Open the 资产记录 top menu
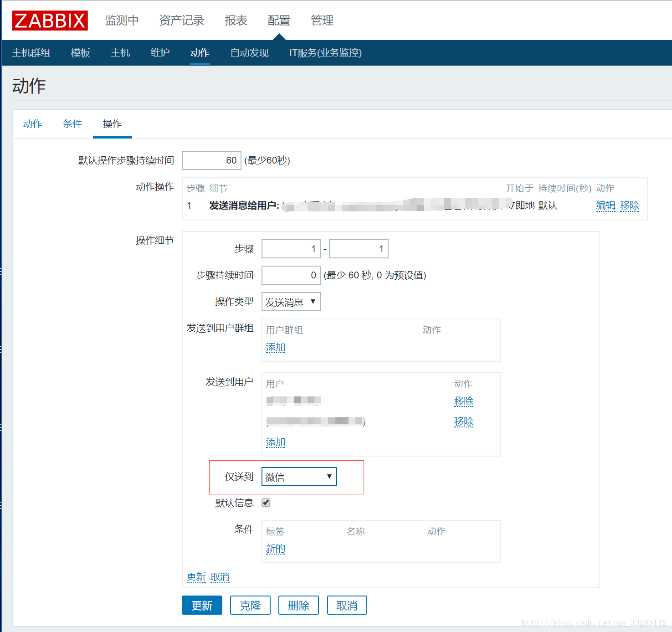This screenshot has width=672, height=632. click(x=182, y=21)
